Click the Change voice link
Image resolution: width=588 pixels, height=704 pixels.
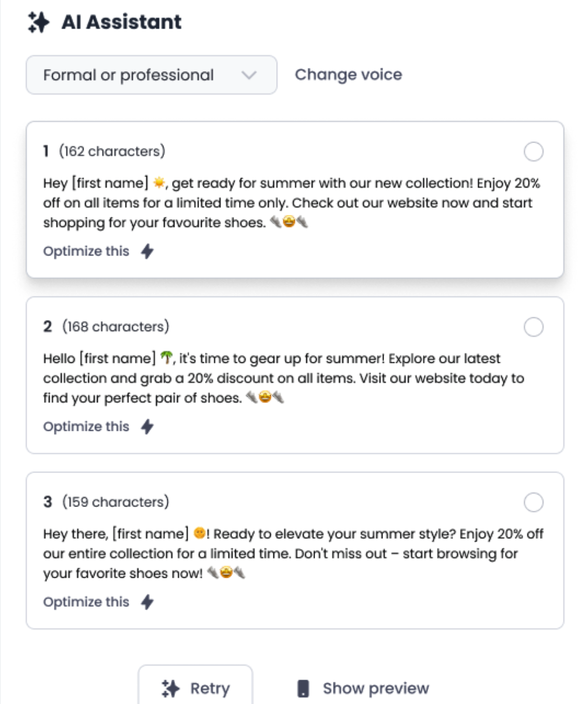(x=348, y=75)
